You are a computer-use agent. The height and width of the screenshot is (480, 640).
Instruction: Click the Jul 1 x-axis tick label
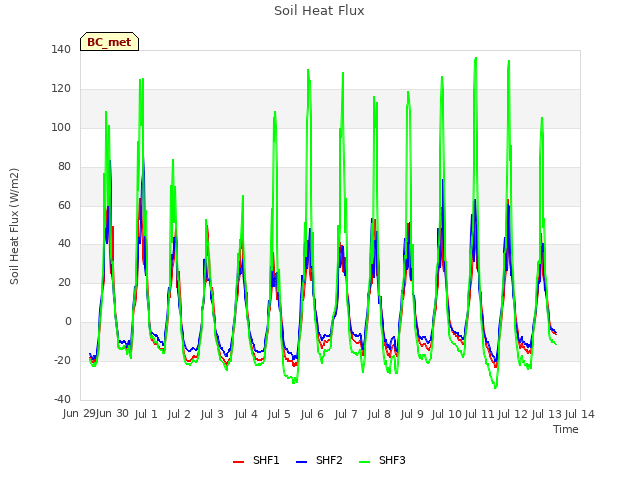point(146,414)
